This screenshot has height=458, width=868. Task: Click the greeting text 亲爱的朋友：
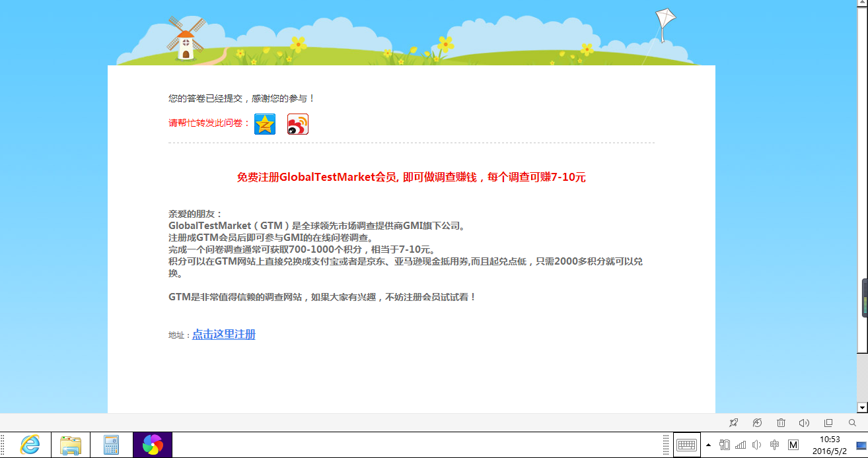(x=196, y=214)
